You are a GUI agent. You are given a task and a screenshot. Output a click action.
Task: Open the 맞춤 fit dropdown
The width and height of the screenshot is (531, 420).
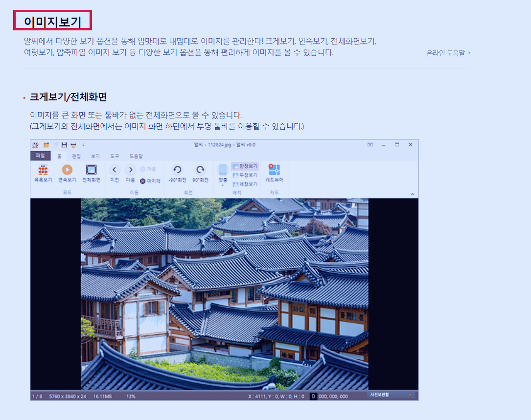[223, 174]
